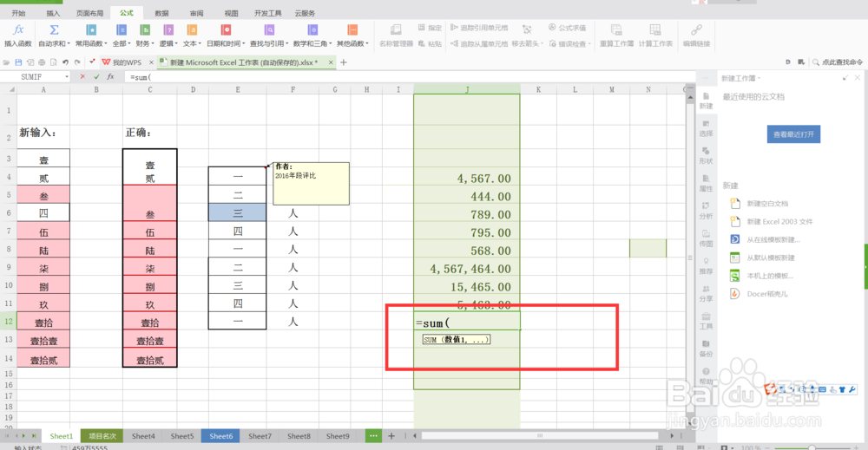The height and width of the screenshot is (450, 868).
Task: Open the 属性 (Properties) sidebar icon
Action: (706, 182)
